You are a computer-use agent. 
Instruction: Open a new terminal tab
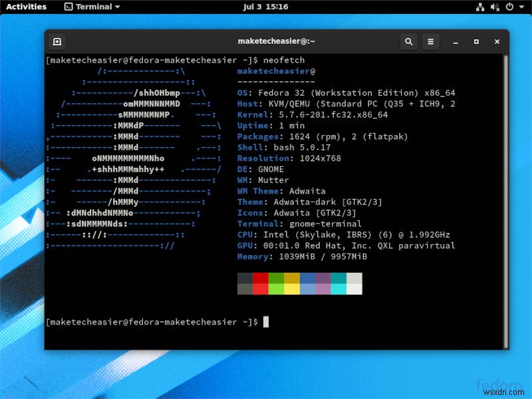click(57, 41)
